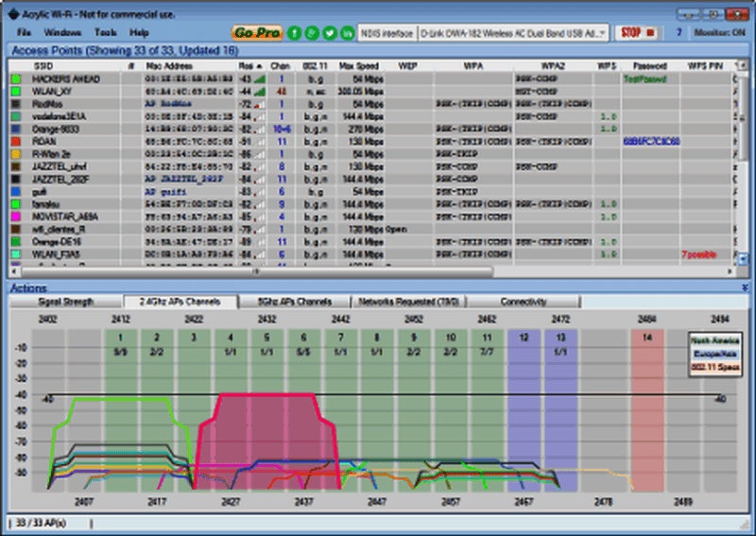Click the table's scroll down arrow
Screen dimensions: 756x536
click(743, 260)
